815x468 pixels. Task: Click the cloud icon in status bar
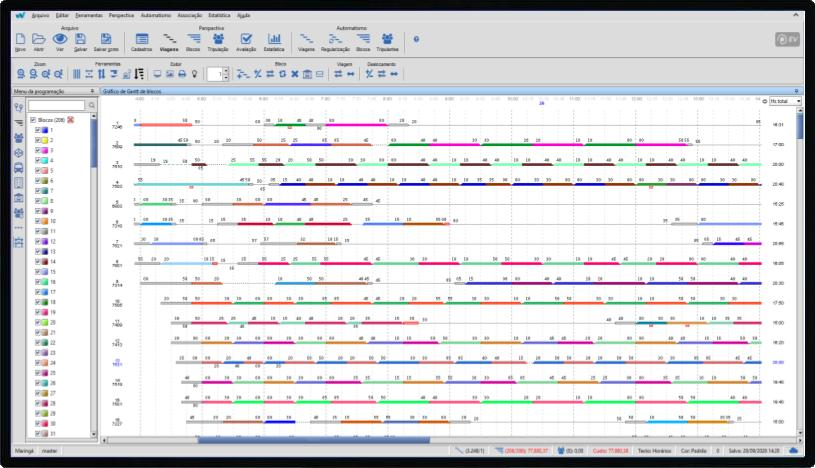pyautogui.click(x=794, y=451)
